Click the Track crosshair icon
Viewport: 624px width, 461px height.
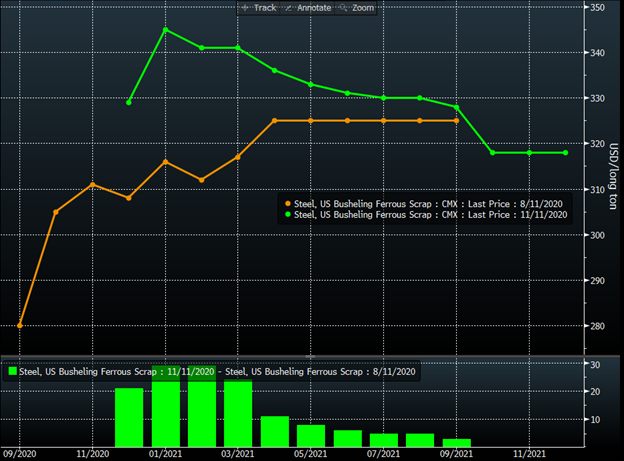(x=244, y=8)
